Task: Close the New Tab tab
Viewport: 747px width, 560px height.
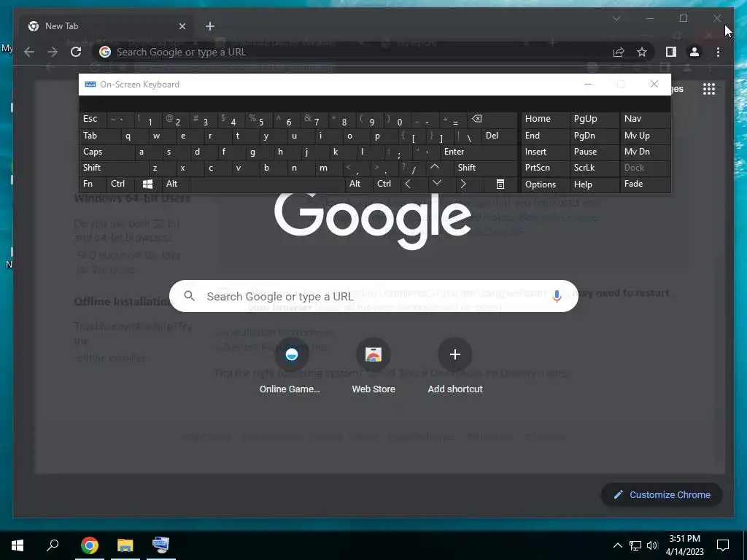Action: click(x=182, y=26)
